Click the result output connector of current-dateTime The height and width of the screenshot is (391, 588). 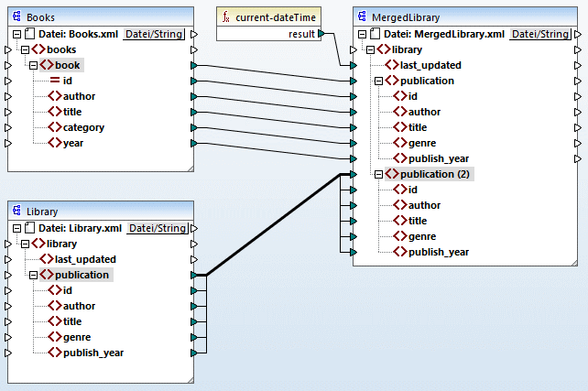pyautogui.click(x=321, y=34)
